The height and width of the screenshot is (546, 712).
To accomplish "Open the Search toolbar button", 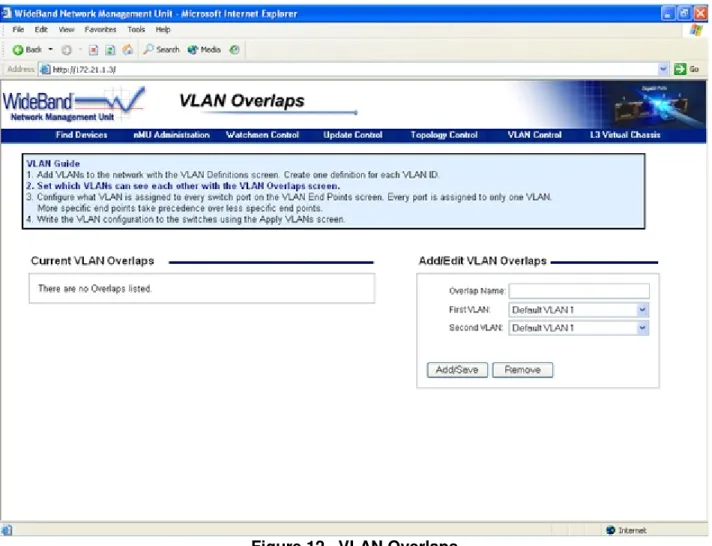I will tap(161, 50).
